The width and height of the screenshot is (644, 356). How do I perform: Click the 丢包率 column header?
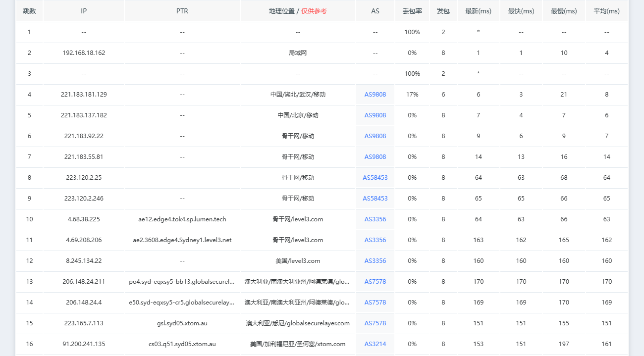tap(412, 11)
